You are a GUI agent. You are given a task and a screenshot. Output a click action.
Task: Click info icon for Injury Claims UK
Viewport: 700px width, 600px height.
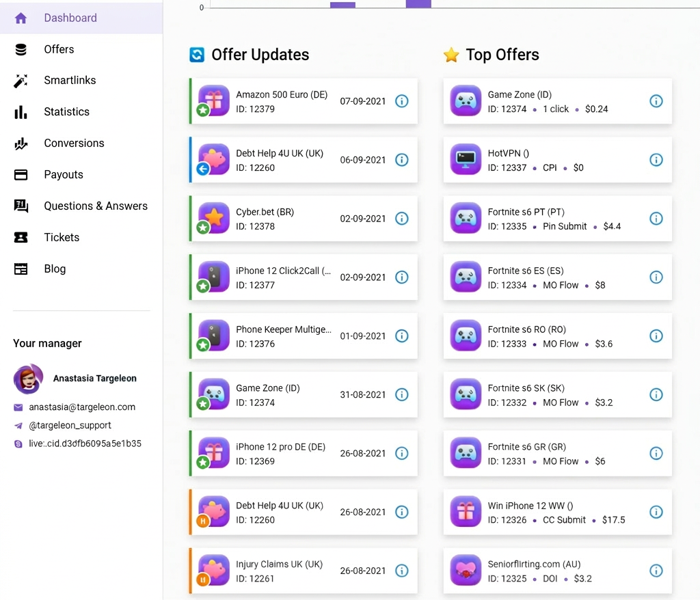[x=402, y=571]
